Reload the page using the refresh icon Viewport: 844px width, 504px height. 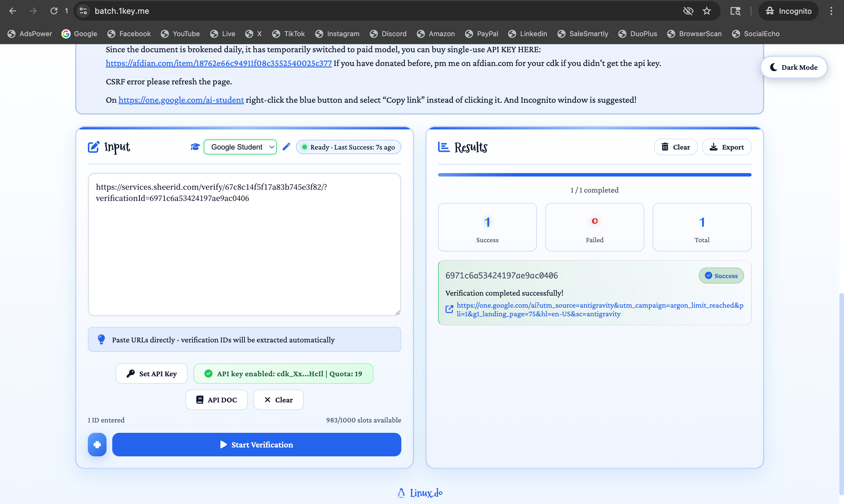pyautogui.click(x=54, y=11)
